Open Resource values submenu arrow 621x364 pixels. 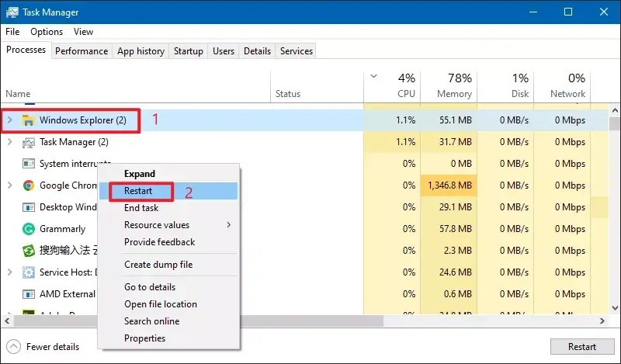(x=228, y=225)
